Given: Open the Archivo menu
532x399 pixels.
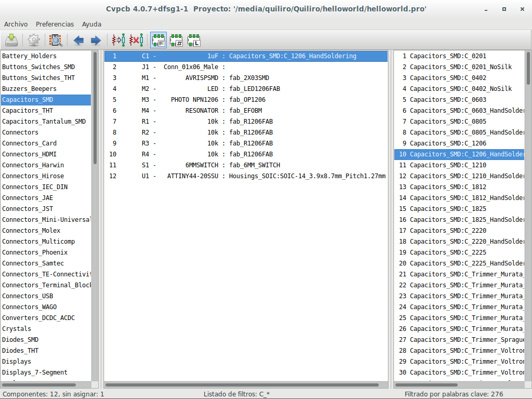Looking at the screenshot, I should pos(16,24).
